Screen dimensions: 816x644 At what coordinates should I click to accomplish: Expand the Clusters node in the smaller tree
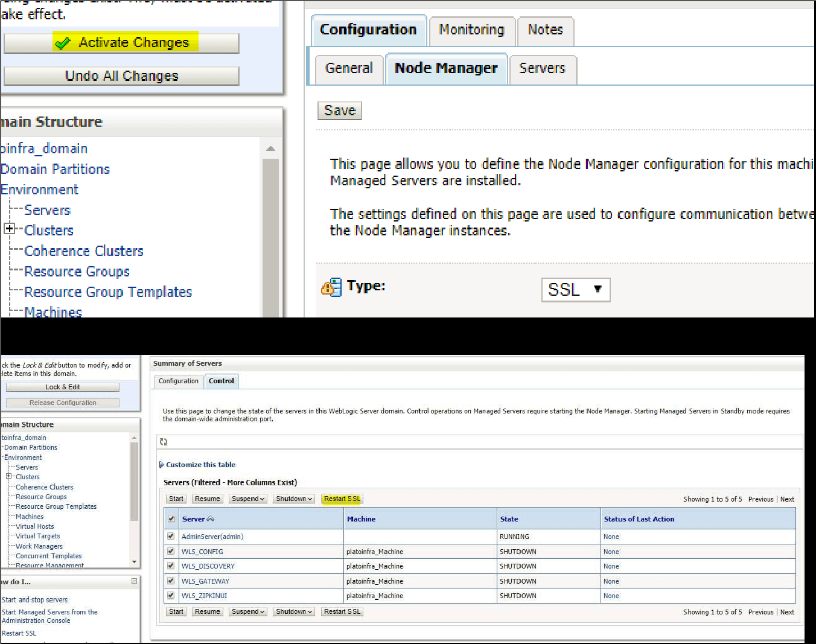tap(9, 476)
